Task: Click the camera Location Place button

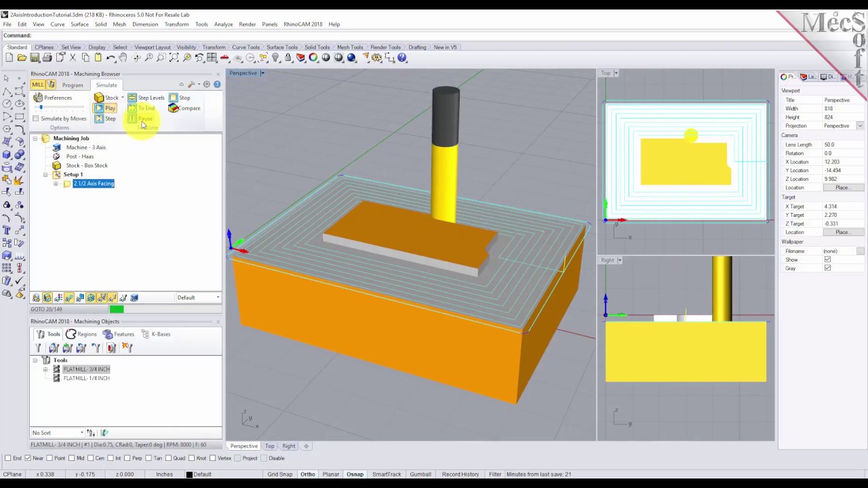Action: [x=842, y=188]
